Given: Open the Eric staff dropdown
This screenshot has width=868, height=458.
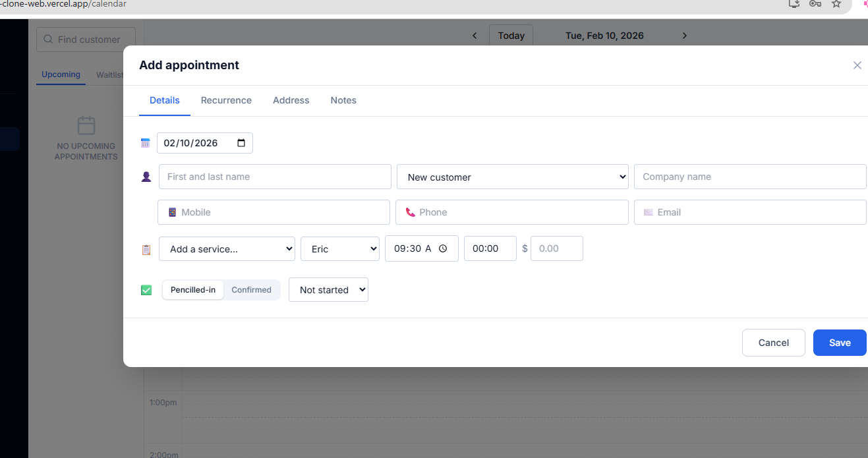Looking at the screenshot, I should 340,249.
